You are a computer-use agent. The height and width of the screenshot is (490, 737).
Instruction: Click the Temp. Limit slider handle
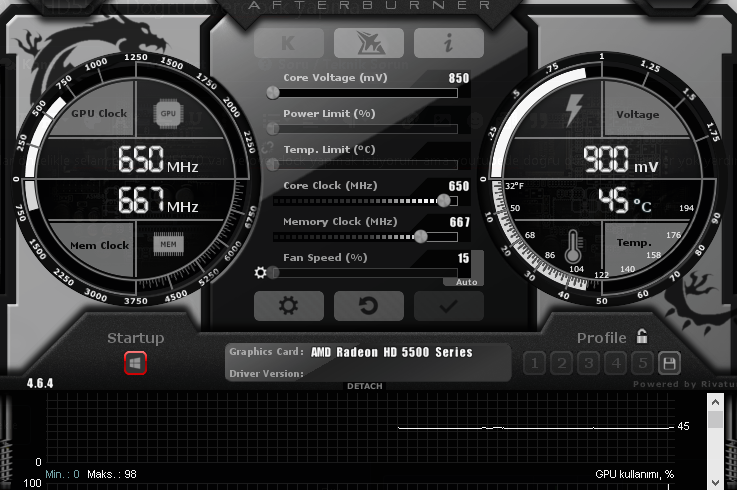click(x=273, y=165)
